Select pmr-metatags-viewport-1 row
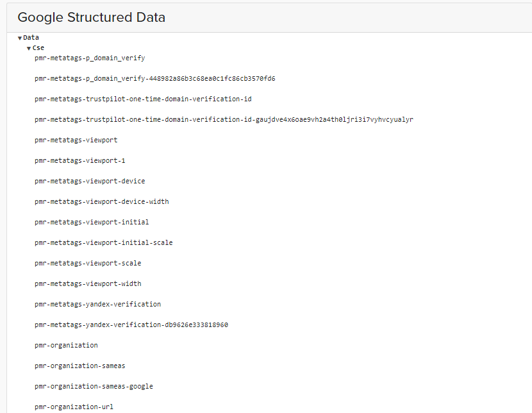532x413 pixels. 79,160
